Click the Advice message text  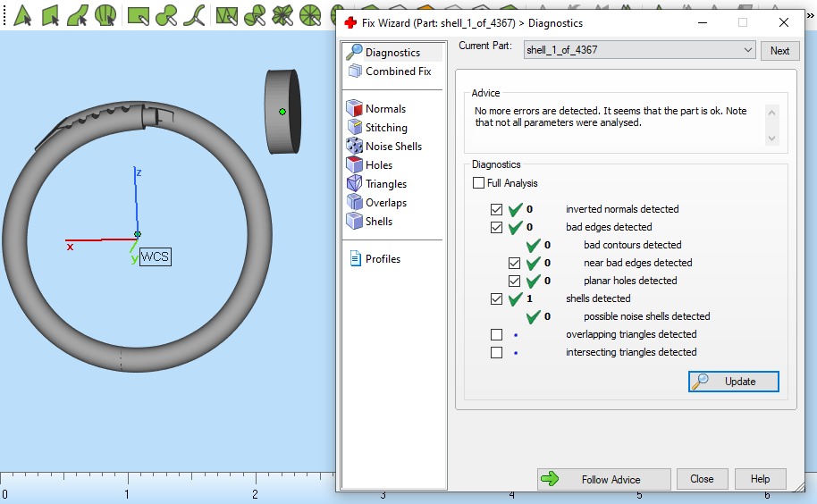click(611, 117)
